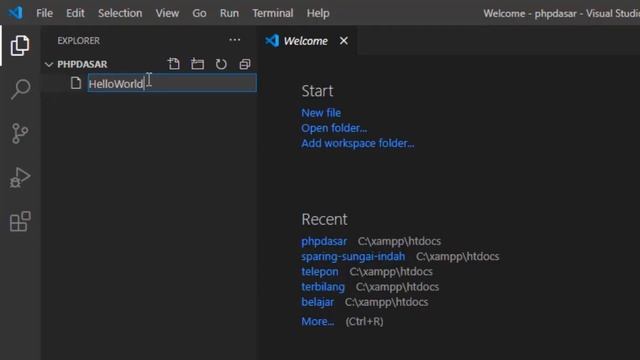
Task: Open recent project terbilang
Action: [323, 287]
